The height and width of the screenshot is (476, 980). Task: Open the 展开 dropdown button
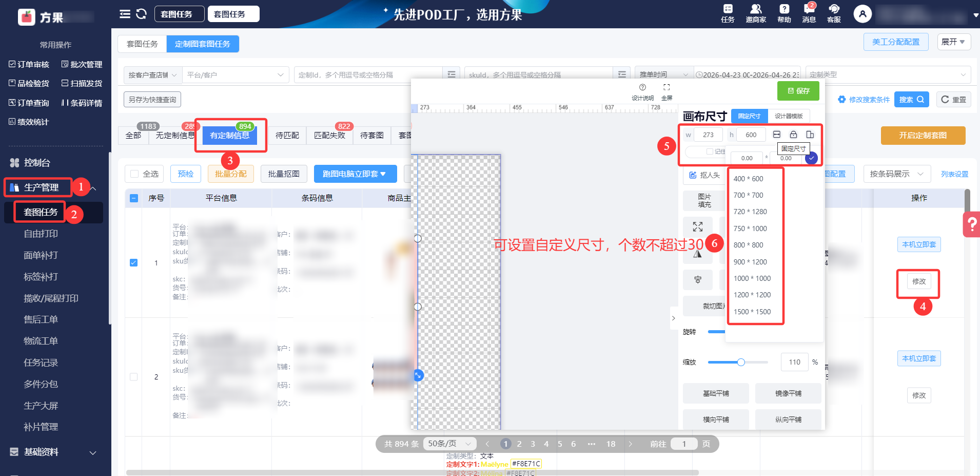tap(954, 42)
